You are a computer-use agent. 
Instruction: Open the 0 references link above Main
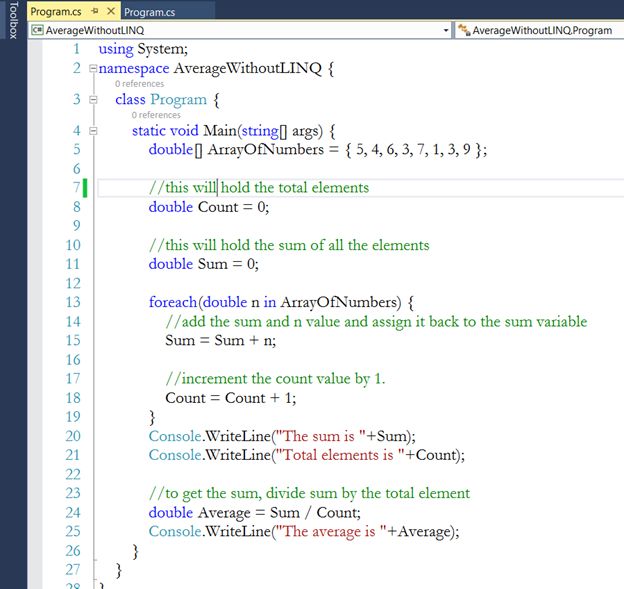point(156,115)
